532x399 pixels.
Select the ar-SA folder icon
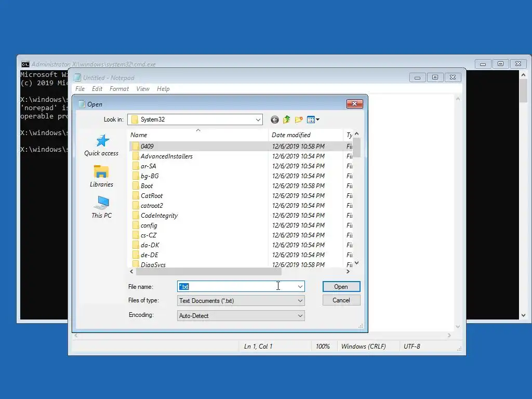136,166
